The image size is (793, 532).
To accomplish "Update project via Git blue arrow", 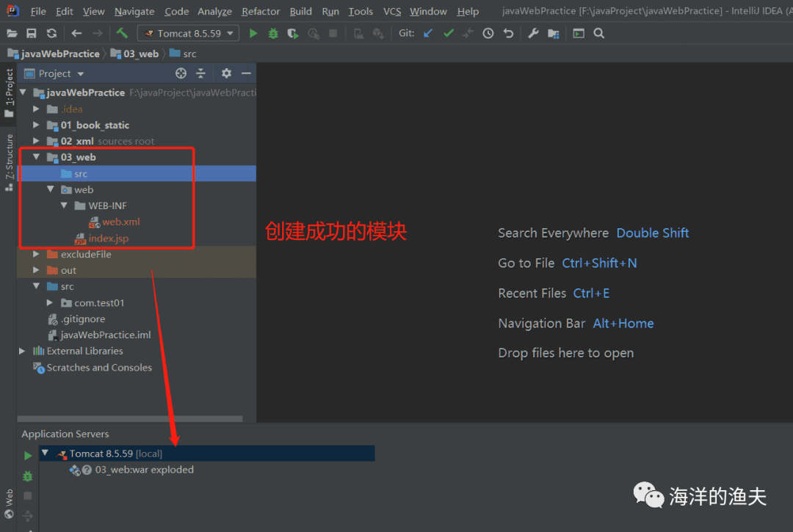I will [428, 33].
